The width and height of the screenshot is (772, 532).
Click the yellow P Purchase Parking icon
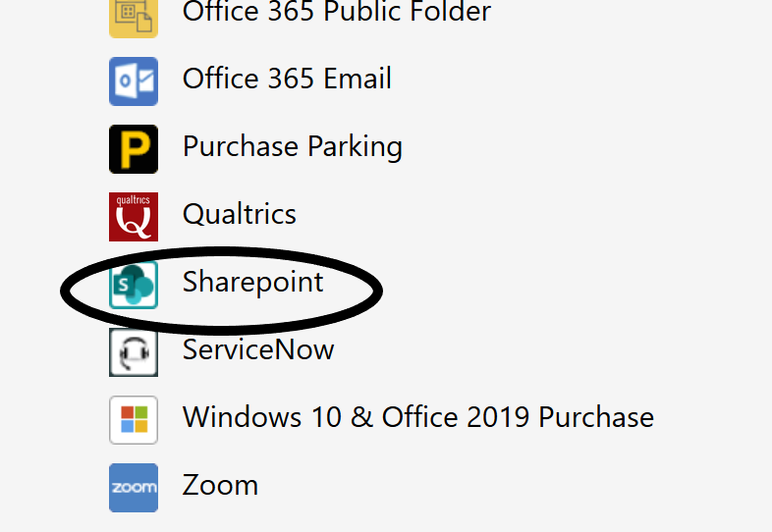133,148
